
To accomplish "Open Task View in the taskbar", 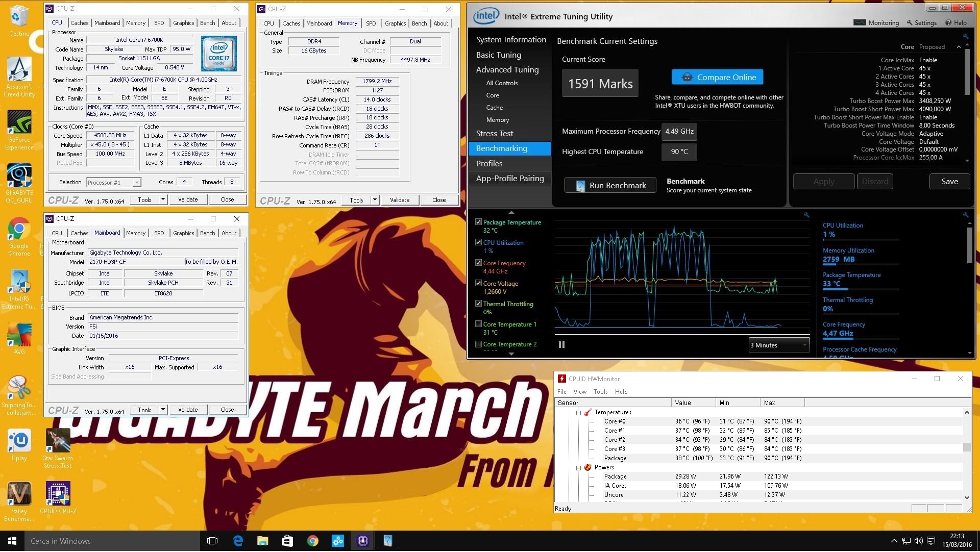I will [x=212, y=541].
